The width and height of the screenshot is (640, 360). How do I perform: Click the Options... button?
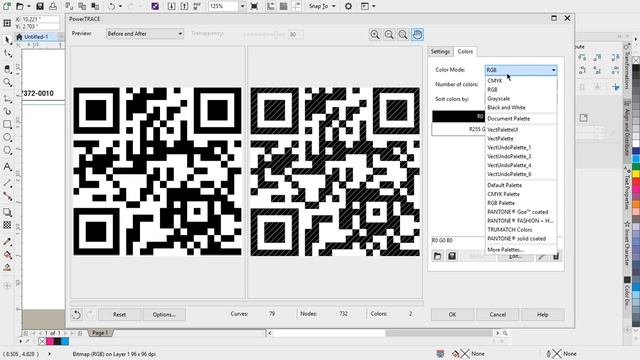(x=164, y=315)
